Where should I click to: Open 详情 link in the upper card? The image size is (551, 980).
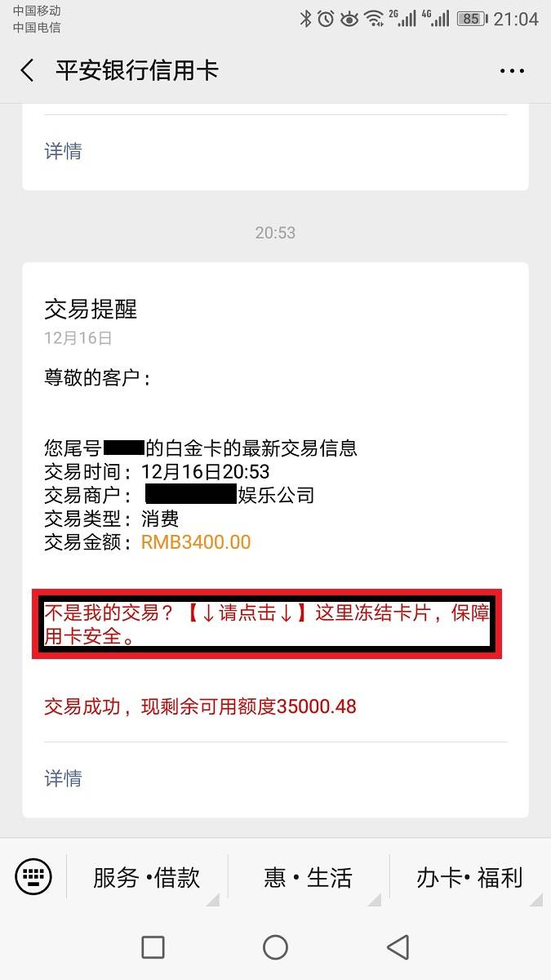point(63,151)
